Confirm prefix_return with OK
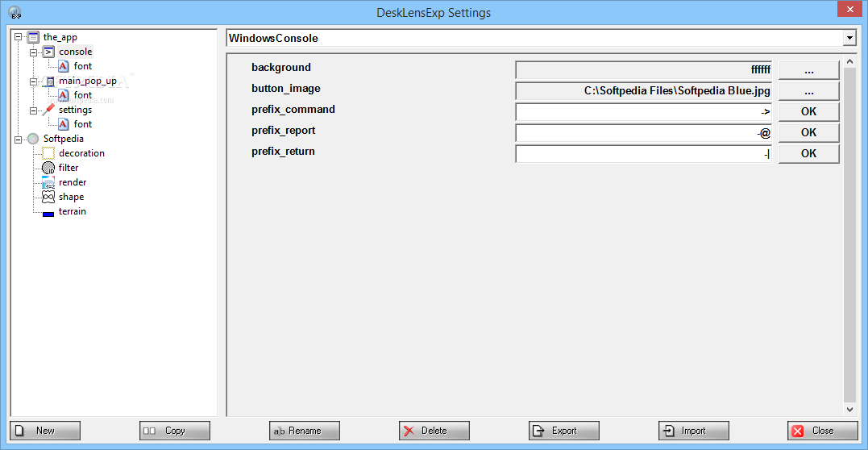This screenshot has width=868, height=450. coord(809,153)
